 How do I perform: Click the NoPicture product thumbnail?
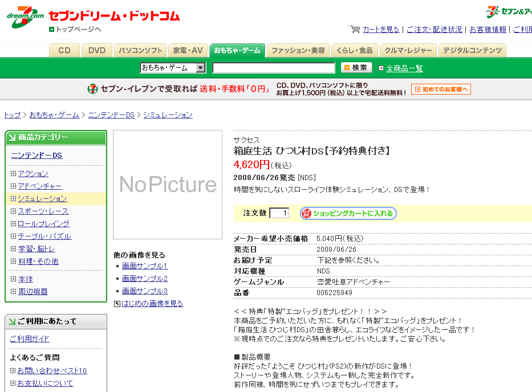click(168, 185)
